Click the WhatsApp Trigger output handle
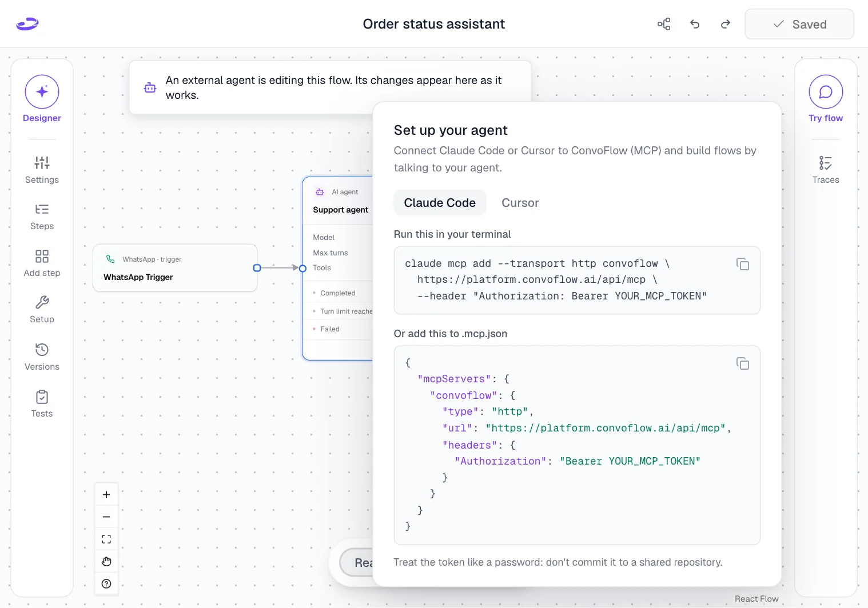 pyautogui.click(x=257, y=268)
